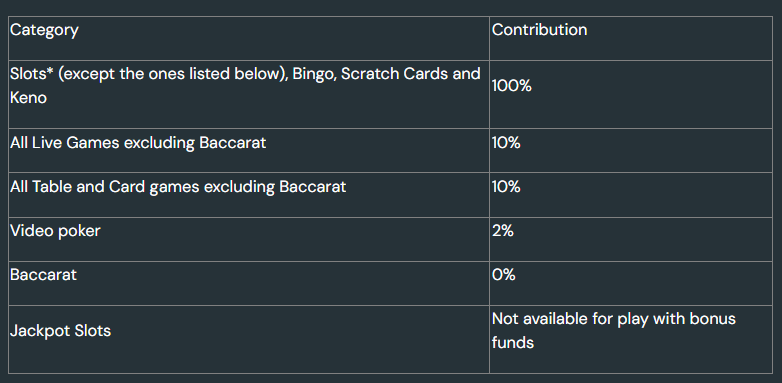Click the 10% value for Table and Card games
The image size is (782, 383).
pos(506,187)
